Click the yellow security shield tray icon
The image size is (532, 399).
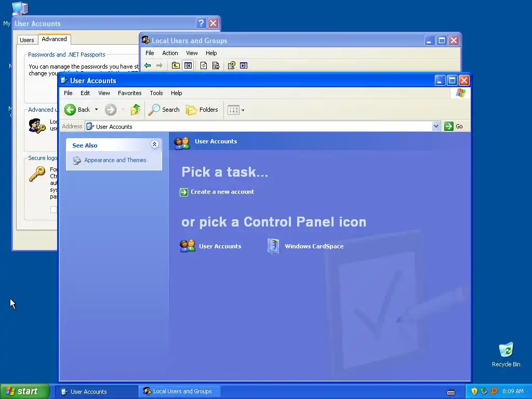474,391
